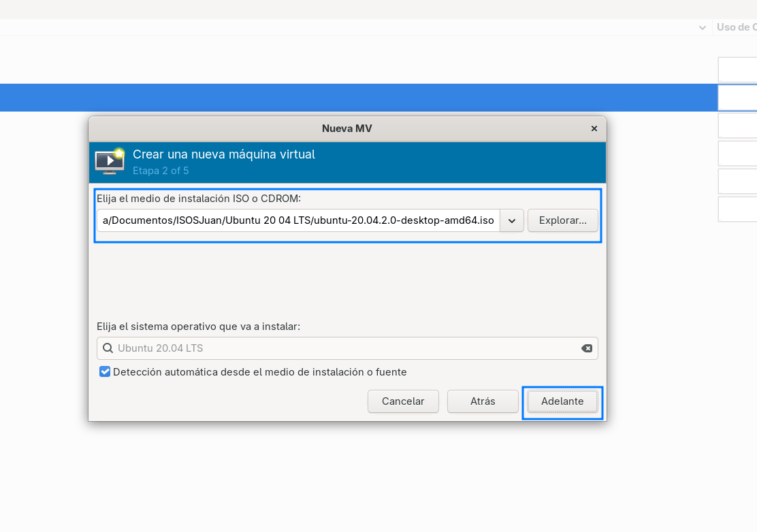Expand the ISO path dropdown arrow

click(x=512, y=221)
